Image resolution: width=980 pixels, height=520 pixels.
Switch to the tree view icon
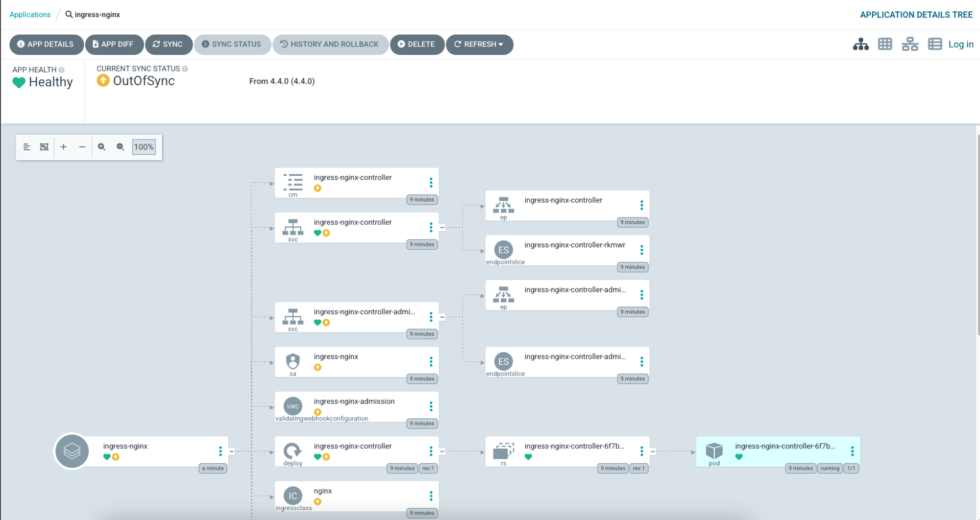click(x=860, y=44)
